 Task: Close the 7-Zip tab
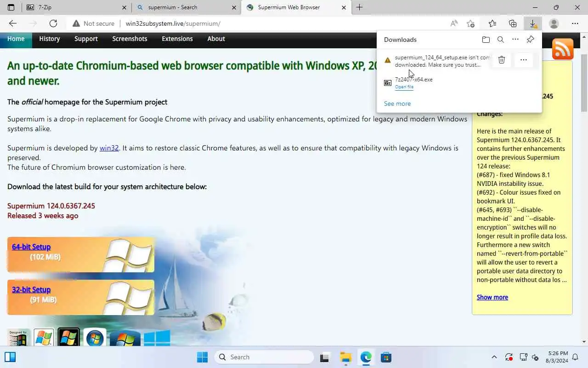coord(124,7)
